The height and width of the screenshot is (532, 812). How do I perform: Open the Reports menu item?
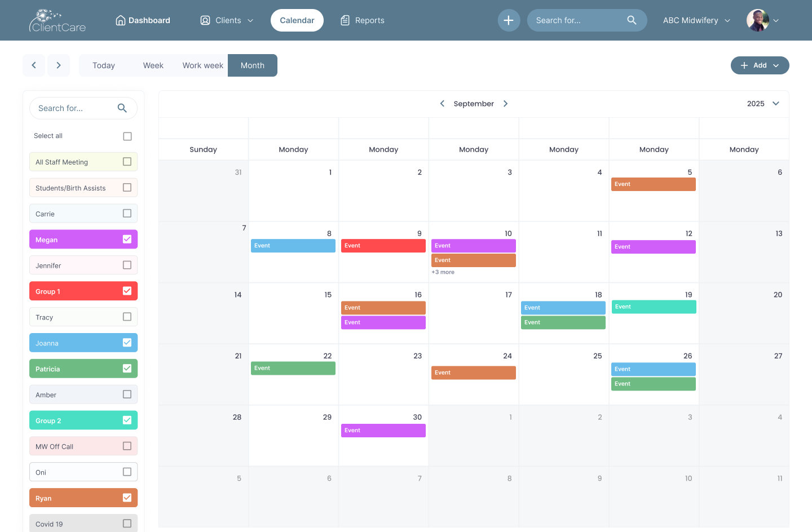click(x=363, y=20)
